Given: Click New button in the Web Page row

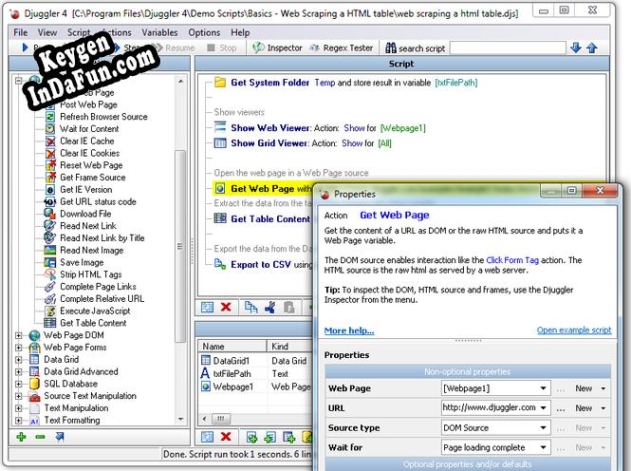Looking at the screenshot, I should (x=584, y=388).
